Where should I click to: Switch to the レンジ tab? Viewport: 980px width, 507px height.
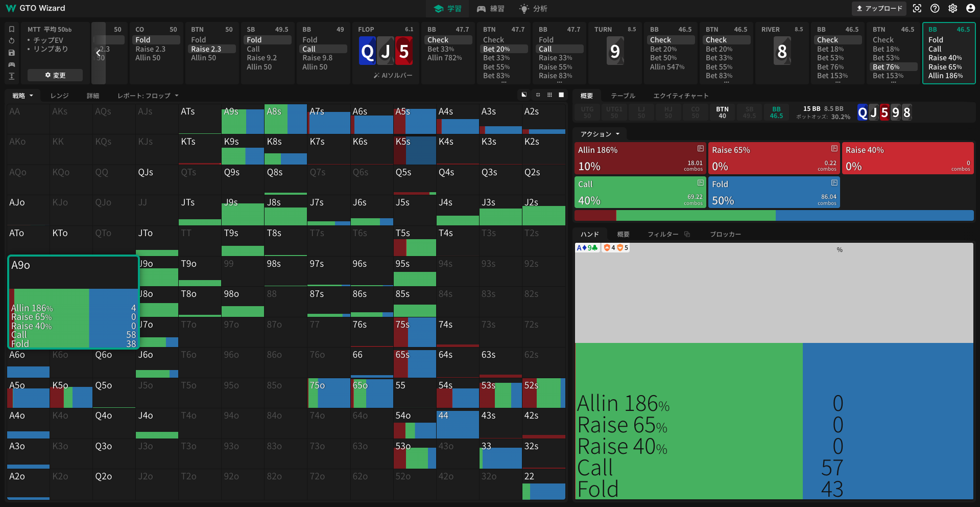59,96
